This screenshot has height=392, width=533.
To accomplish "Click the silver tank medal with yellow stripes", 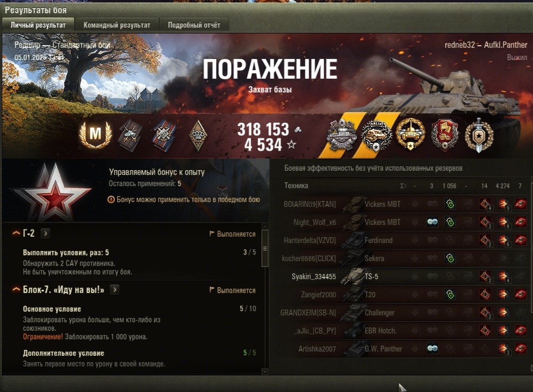I will [342, 135].
